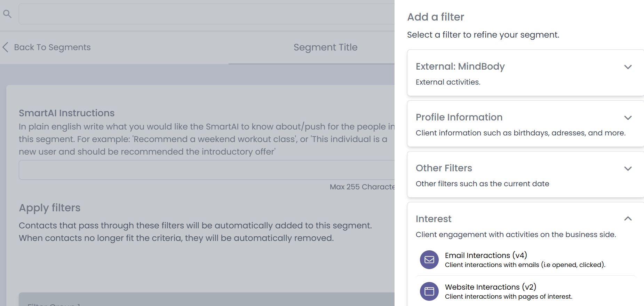The height and width of the screenshot is (306, 644).
Task: Click the chevron beside Email Interactions section header Interest
Action: [628, 219]
